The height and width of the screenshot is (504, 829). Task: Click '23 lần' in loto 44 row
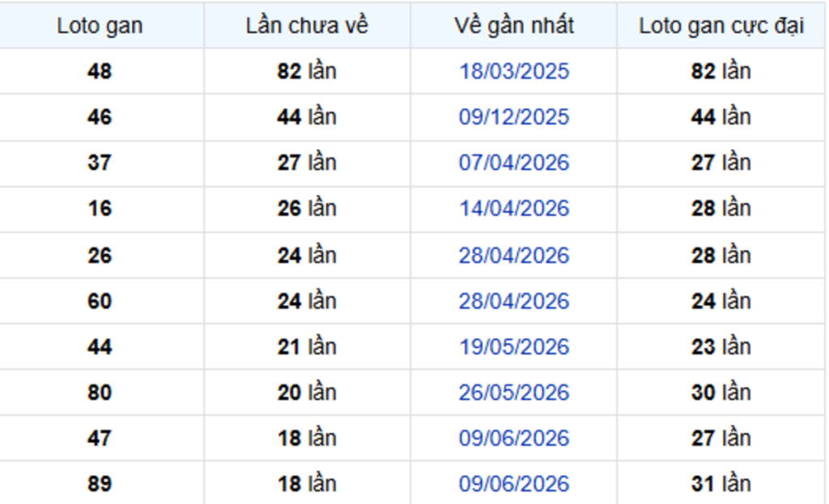721,347
